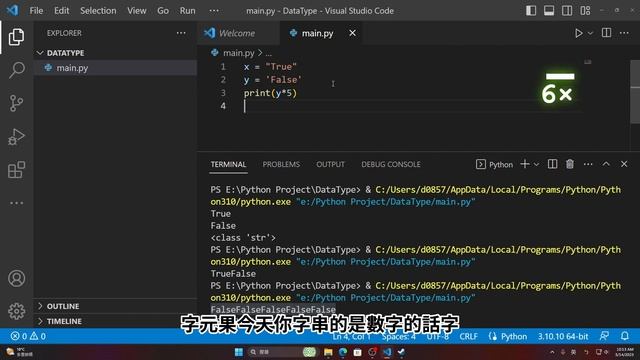The width and height of the screenshot is (640, 360).
Task: Open the Run and Debug view
Action: pyautogui.click(x=16, y=137)
